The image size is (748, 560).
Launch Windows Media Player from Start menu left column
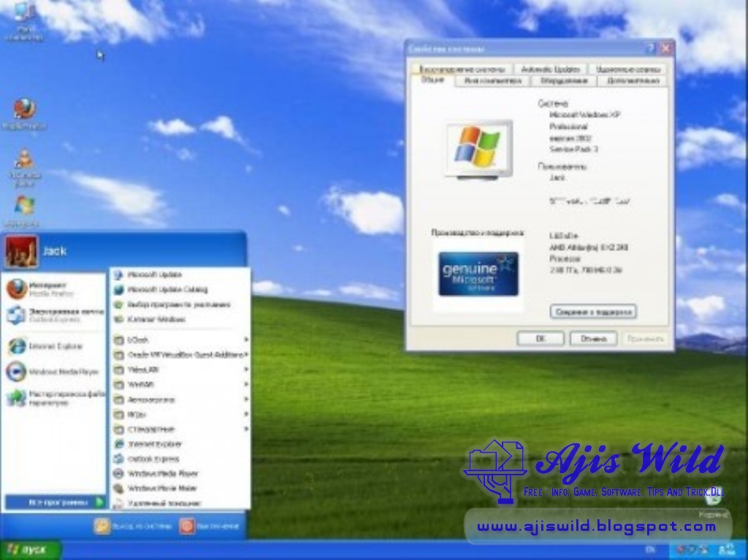pyautogui.click(x=53, y=371)
